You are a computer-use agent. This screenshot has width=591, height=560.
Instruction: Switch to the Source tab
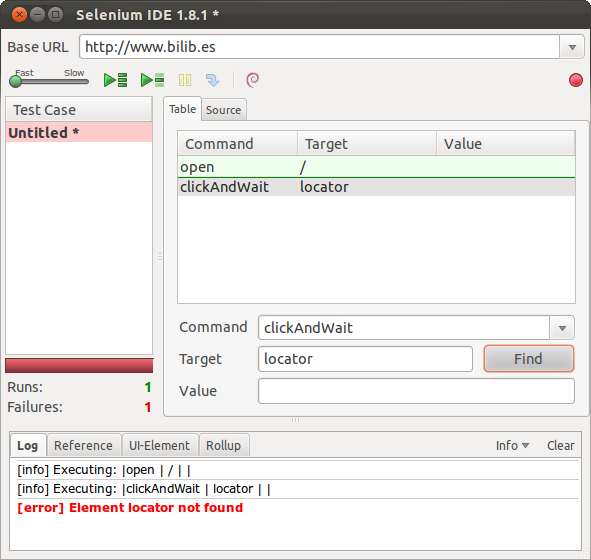(224, 110)
